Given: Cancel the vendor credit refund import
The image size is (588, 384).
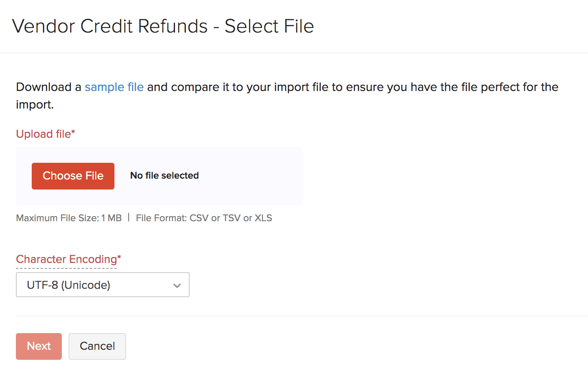Looking at the screenshot, I should (97, 346).
